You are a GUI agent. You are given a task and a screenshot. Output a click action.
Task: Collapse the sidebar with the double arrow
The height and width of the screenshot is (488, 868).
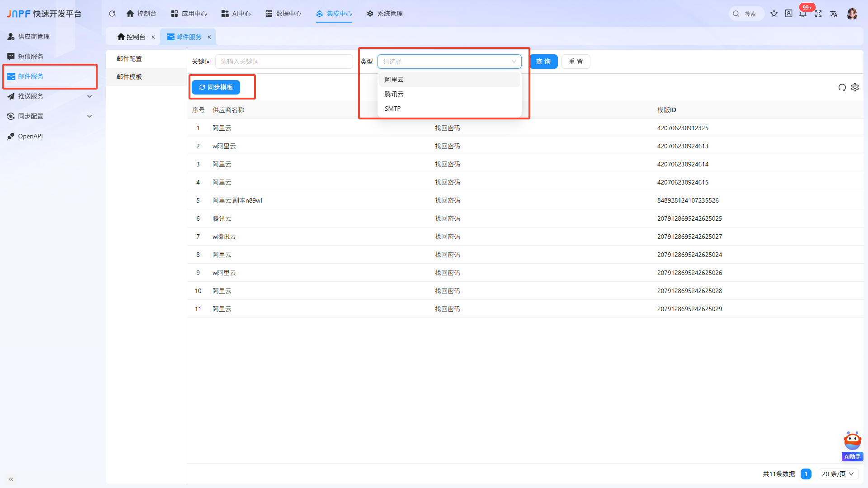[x=11, y=479]
